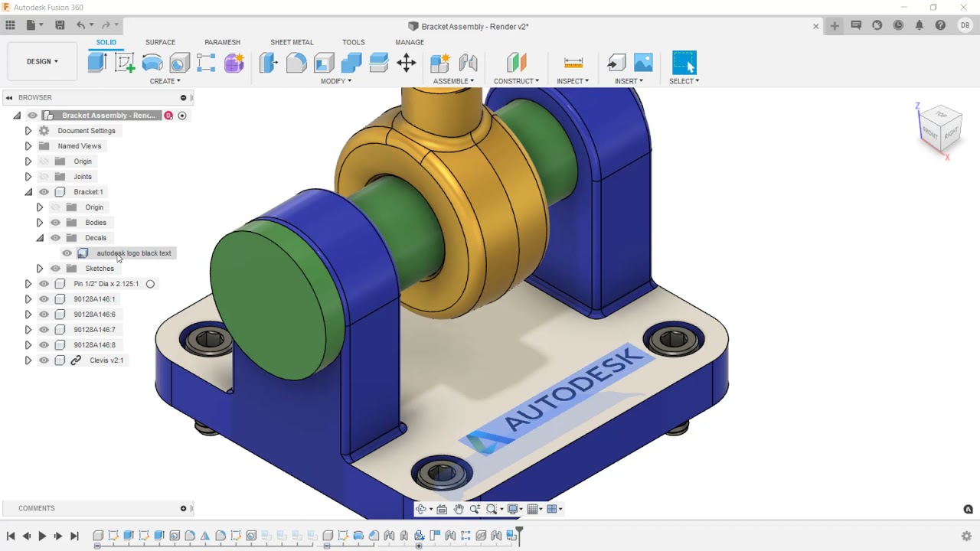Open a new design tab with plus

[835, 25]
